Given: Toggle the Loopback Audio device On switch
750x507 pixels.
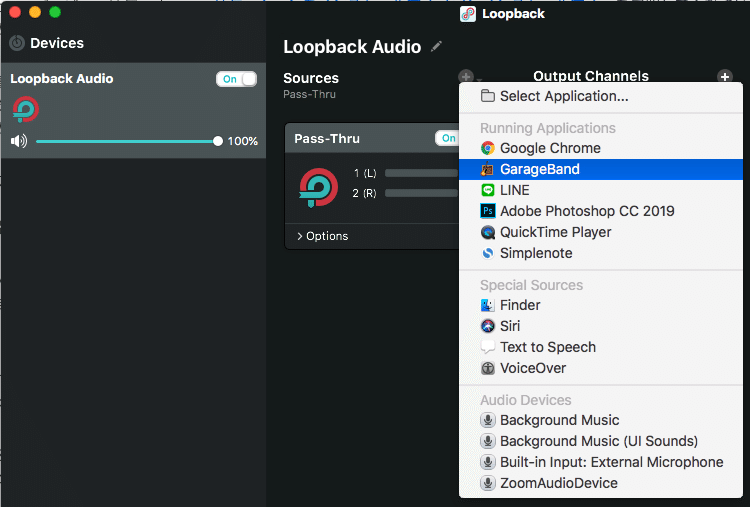Looking at the screenshot, I should tap(236, 79).
